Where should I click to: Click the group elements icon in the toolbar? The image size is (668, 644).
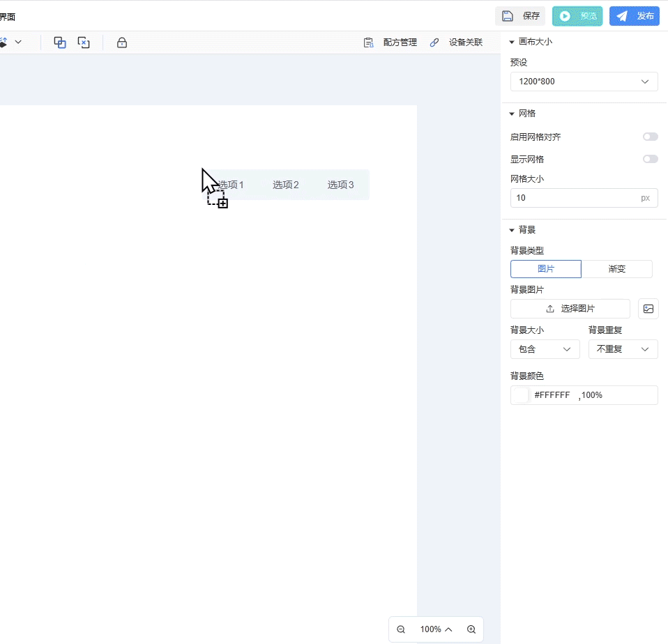coord(60,43)
